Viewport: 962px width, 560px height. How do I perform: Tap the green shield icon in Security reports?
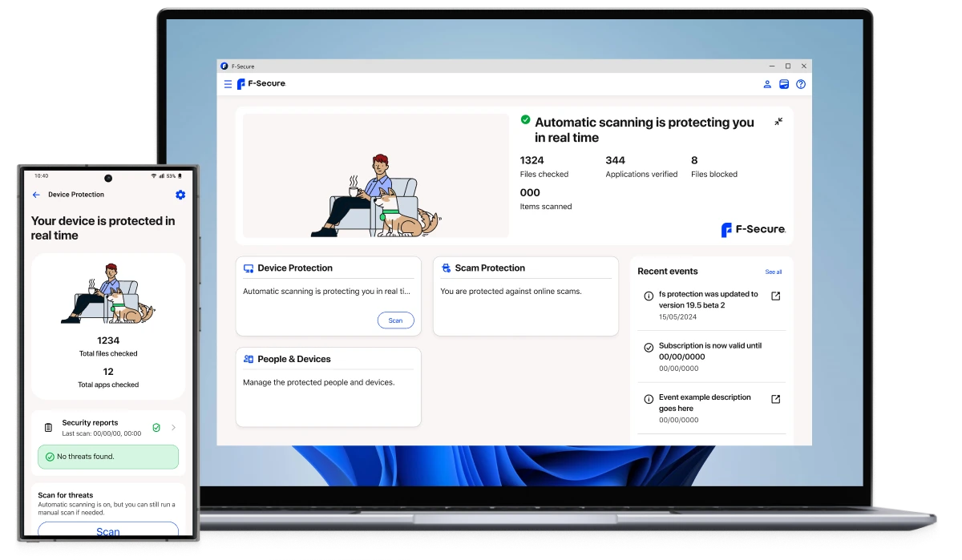coord(156,428)
